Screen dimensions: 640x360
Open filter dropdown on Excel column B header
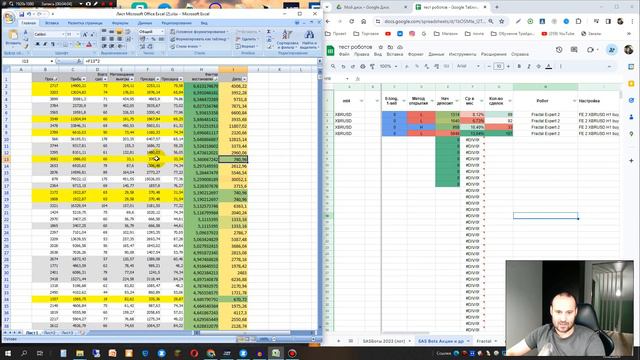pyautogui.click(x=56, y=79)
